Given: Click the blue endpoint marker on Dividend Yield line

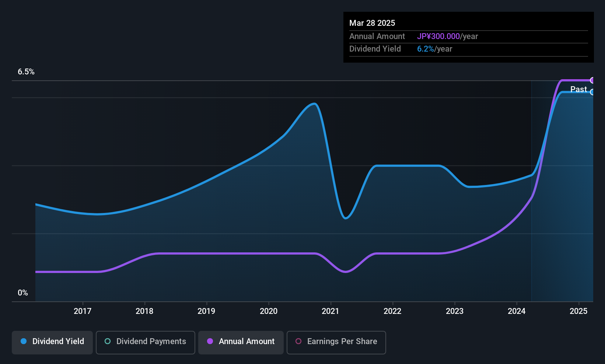Looking at the screenshot, I should click(592, 92).
